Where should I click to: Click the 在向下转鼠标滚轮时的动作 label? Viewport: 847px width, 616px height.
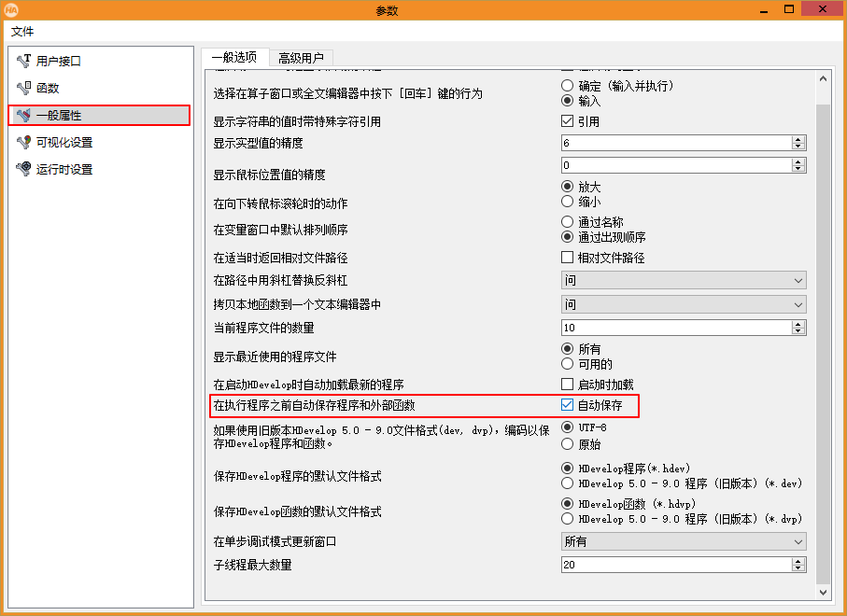(280, 203)
